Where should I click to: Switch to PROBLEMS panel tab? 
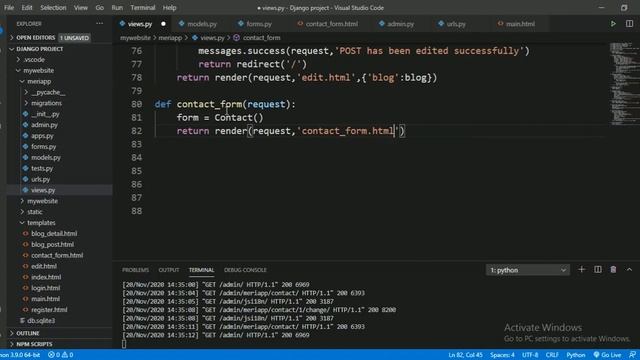[x=136, y=270]
